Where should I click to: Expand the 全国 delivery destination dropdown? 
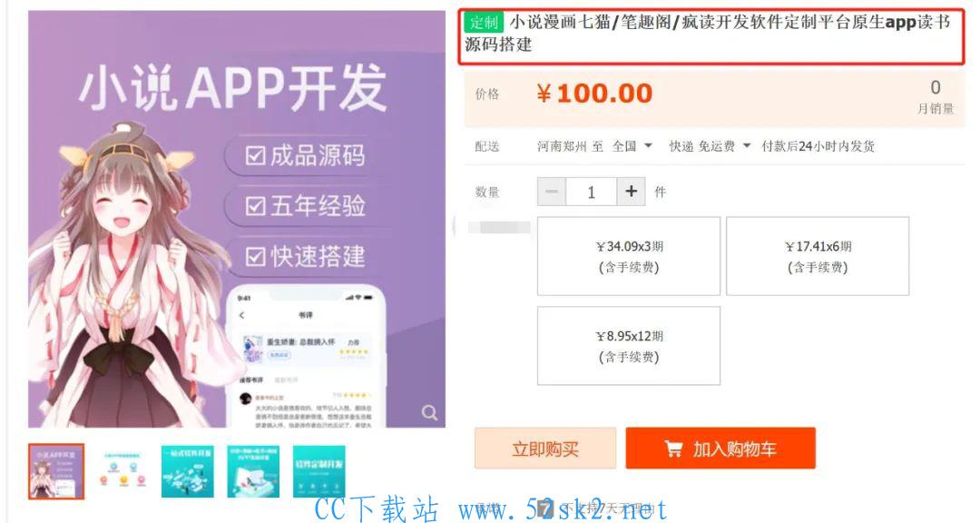632,146
